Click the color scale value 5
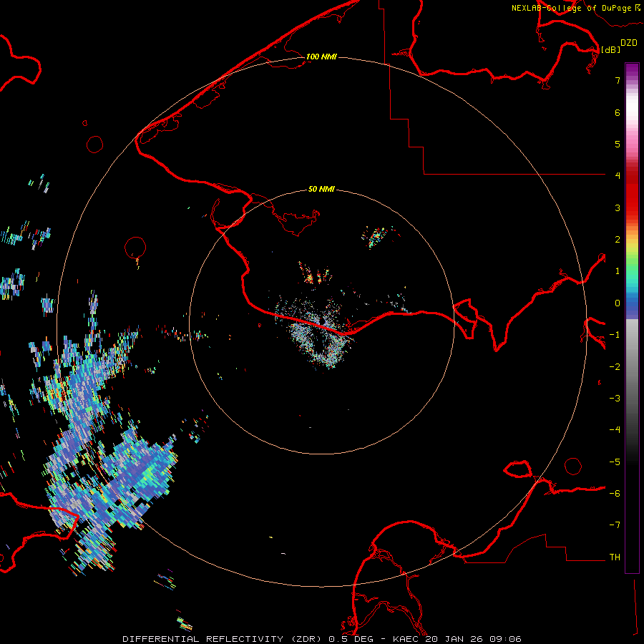The width and height of the screenshot is (644, 644). (618, 144)
